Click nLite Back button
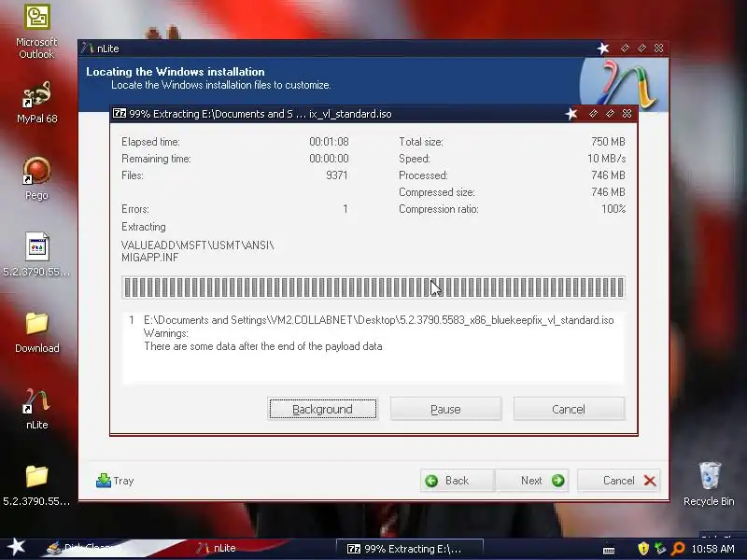747x560 pixels. point(458,481)
